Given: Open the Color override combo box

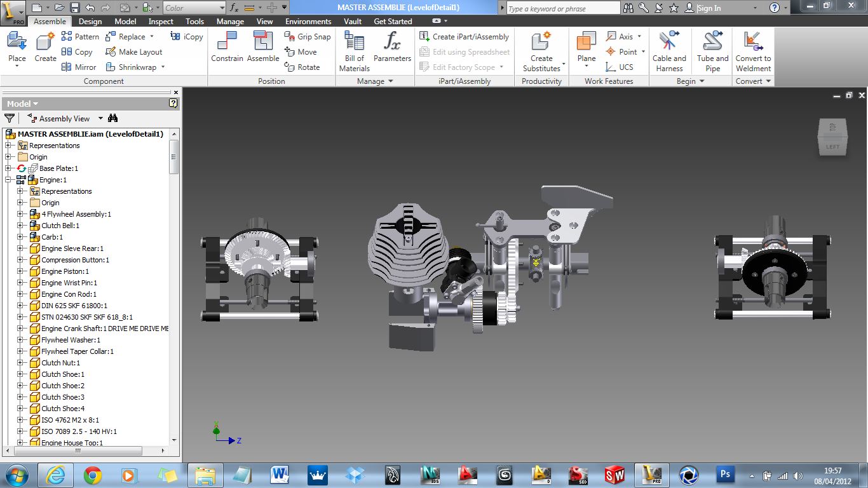Looking at the screenshot, I should 194,8.
